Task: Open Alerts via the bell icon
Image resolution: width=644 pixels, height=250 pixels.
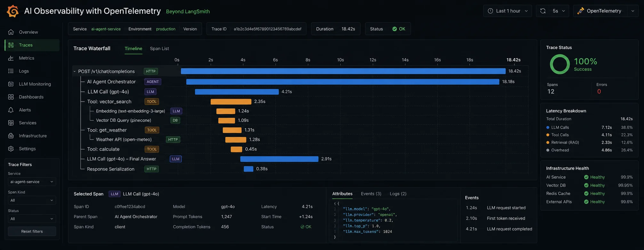Action: (11, 110)
